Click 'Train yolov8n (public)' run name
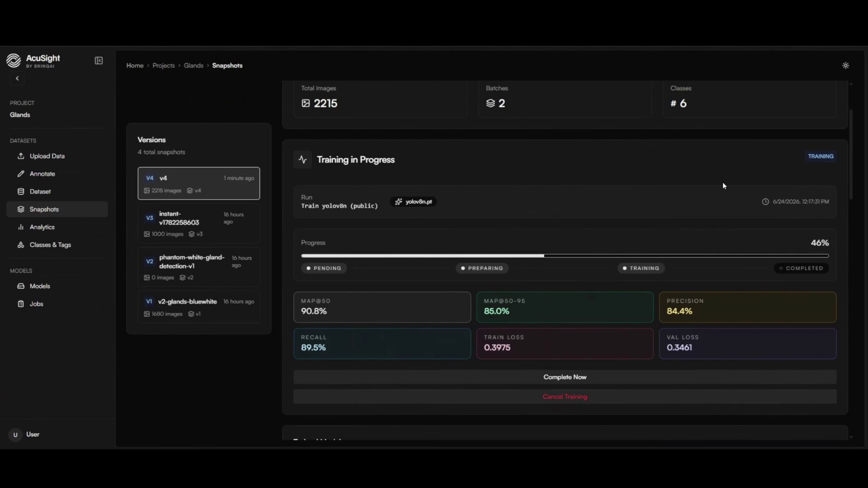The image size is (868, 488). pos(340,206)
